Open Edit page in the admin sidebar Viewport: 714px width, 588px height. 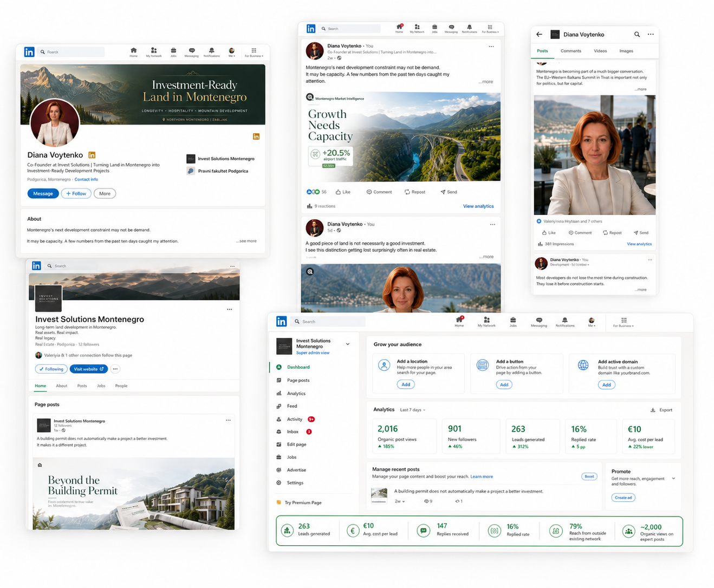291,445
